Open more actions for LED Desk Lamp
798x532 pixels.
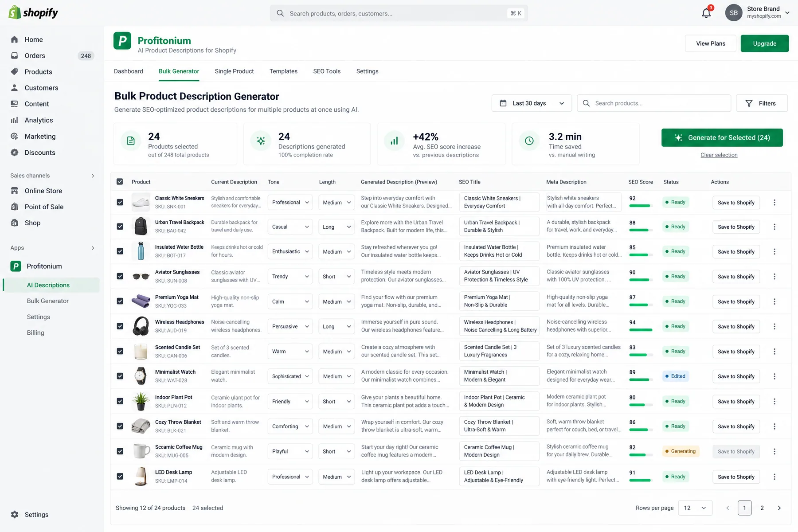pos(775,477)
